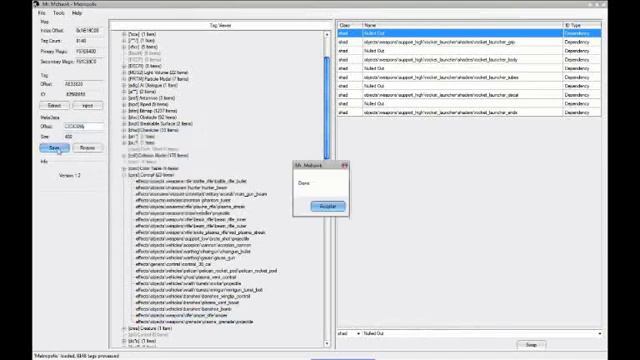Expand the [bipd] Biped node
The height and width of the screenshot is (360, 640).
coord(124,104)
